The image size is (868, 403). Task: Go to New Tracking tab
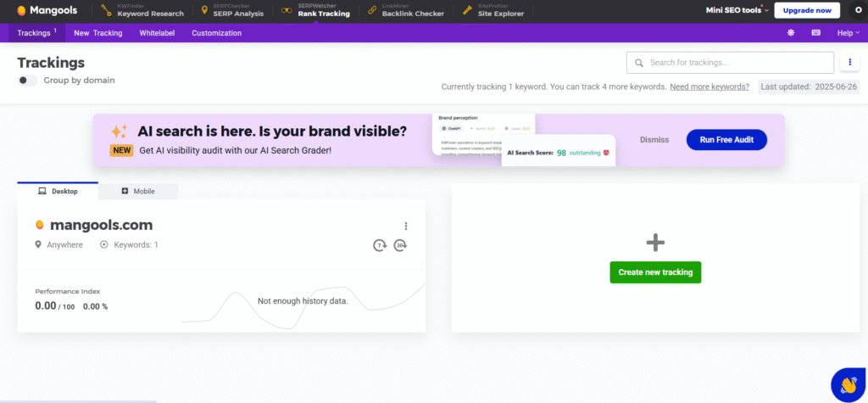(98, 33)
